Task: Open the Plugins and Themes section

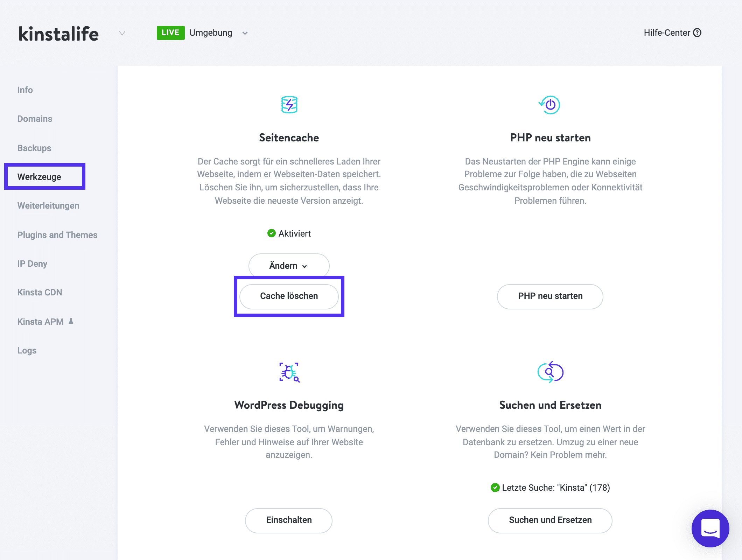Action: pyautogui.click(x=57, y=235)
